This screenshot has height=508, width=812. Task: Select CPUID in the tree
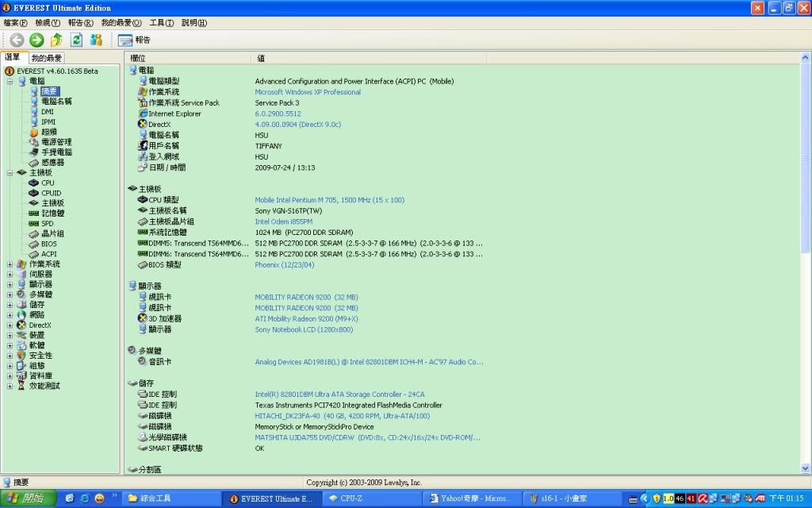click(51, 193)
